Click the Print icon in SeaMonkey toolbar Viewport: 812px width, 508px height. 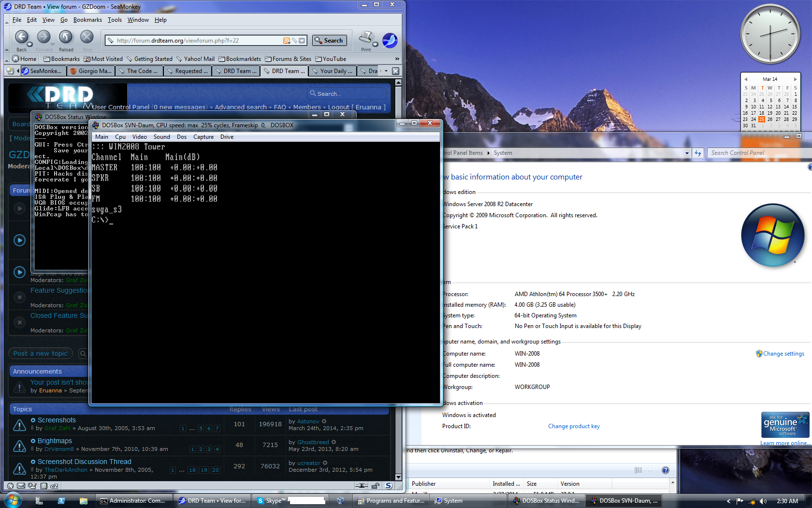coord(366,37)
